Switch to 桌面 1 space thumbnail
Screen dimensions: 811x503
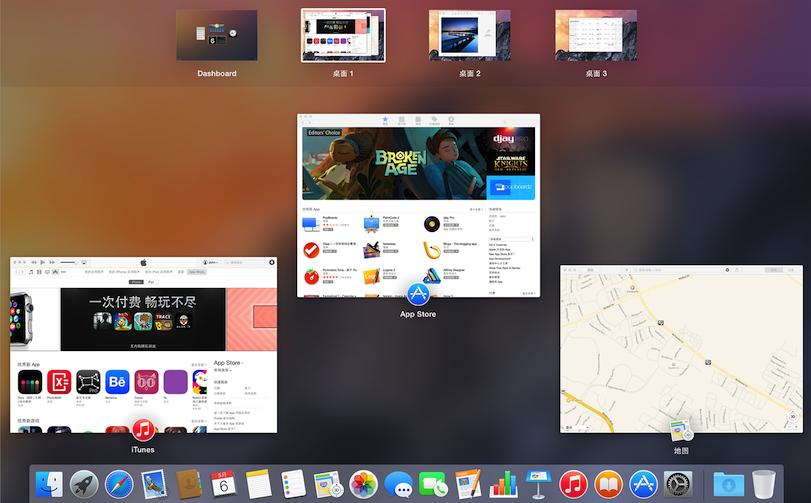pos(343,35)
